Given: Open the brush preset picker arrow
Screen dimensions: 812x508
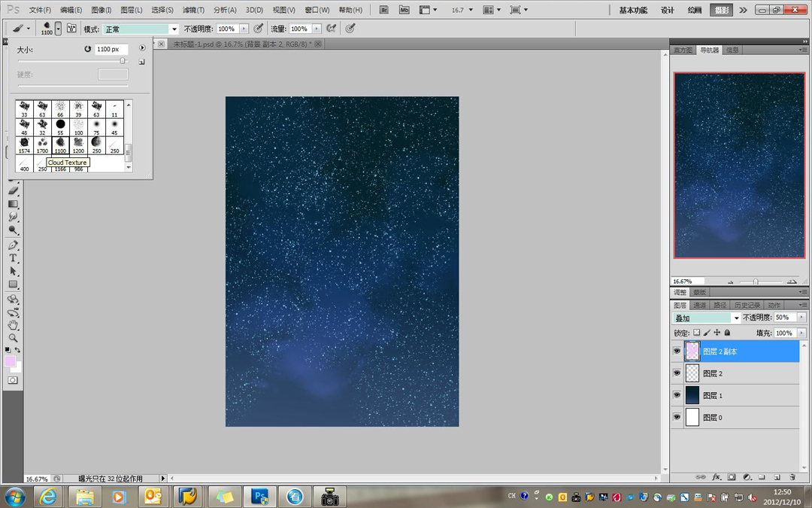Looking at the screenshot, I should tap(59, 29).
